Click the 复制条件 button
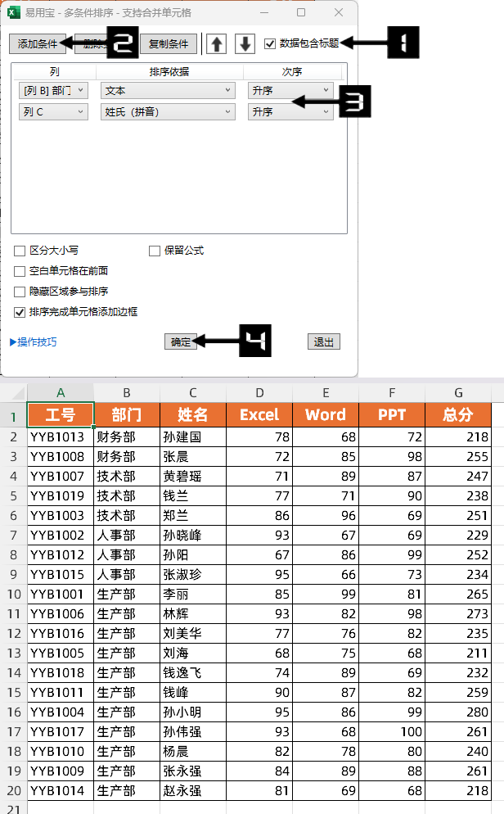This screenshot has width=504, height=814. 169,44
